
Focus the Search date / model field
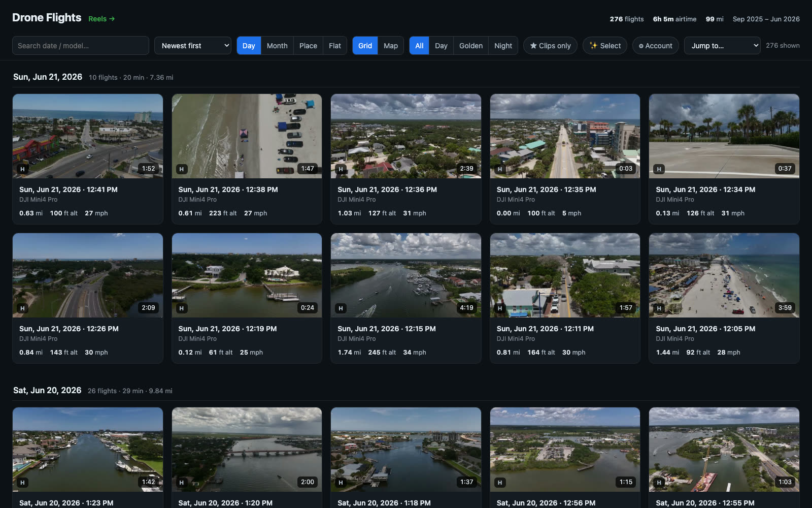81,46
